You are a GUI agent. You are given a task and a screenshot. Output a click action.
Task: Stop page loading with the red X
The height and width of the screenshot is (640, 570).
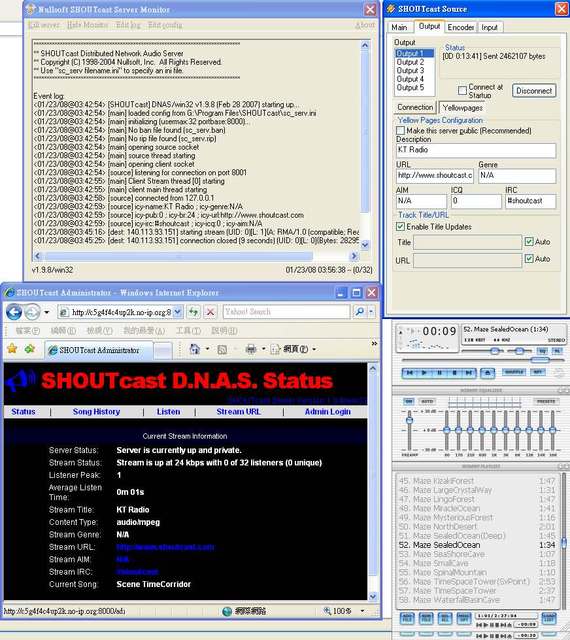click(x=210, y=312)
